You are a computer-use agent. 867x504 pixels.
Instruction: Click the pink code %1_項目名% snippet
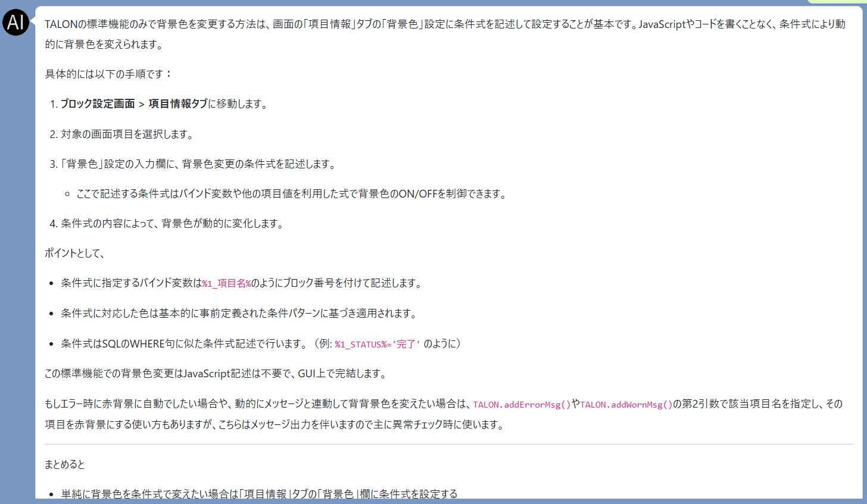(x=226, y=284)
